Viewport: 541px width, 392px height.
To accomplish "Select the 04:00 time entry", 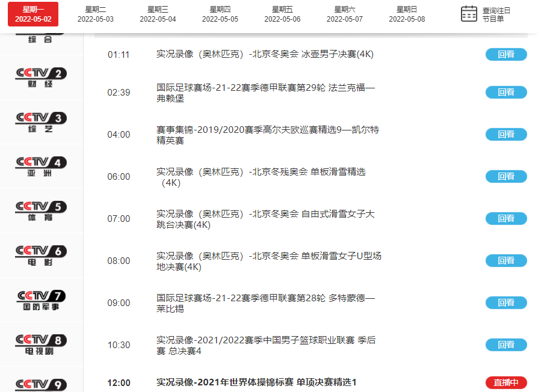I will coord(119,135).
